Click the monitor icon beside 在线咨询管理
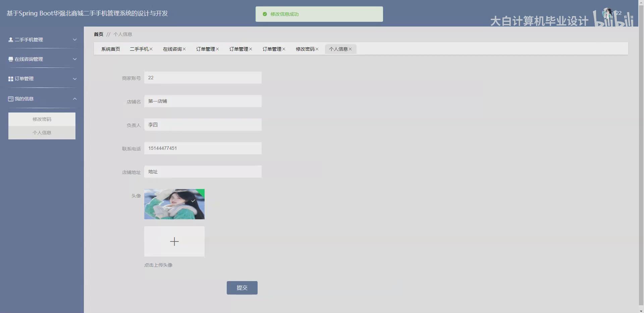This screenshot has width=644, height=313. pyautogui.click(x=10, y=59)
